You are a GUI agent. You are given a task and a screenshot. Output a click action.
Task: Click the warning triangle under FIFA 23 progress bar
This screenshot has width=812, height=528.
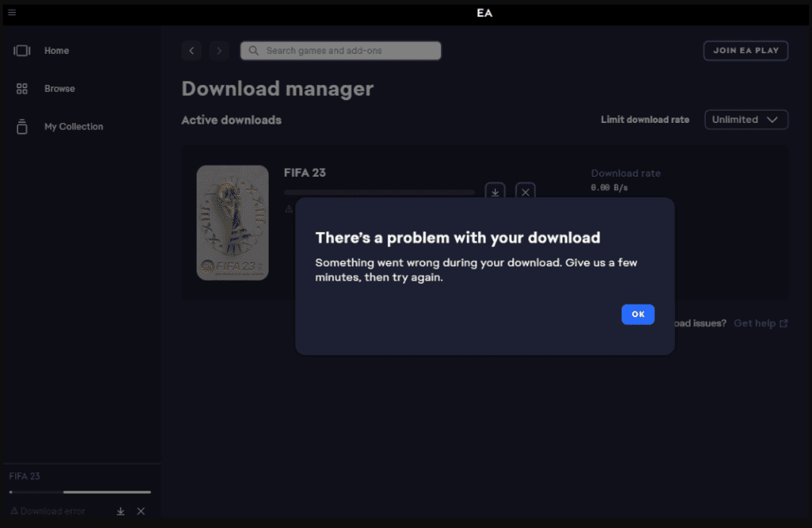coord(289,209)
